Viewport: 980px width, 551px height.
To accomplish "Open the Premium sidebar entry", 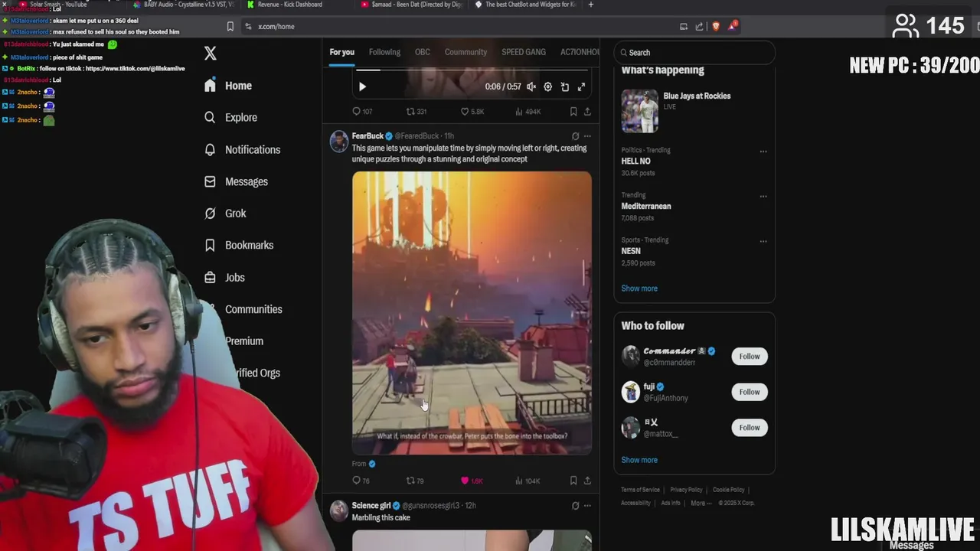I will 244,341.
